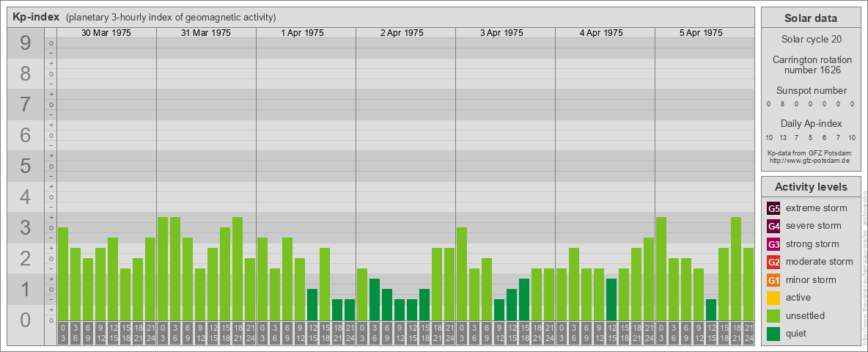Click the daily Ap-index value '5'
The width and height of the screenshot is (868, 352).
pos(810,137)
